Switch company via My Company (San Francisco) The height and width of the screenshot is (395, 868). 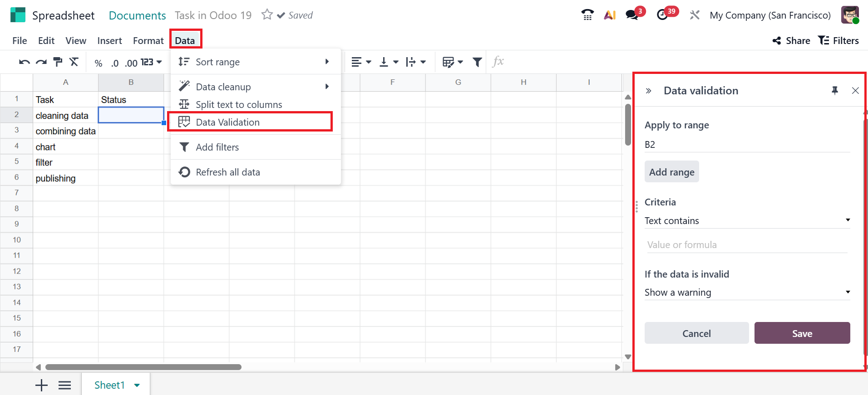coord(770,15)
